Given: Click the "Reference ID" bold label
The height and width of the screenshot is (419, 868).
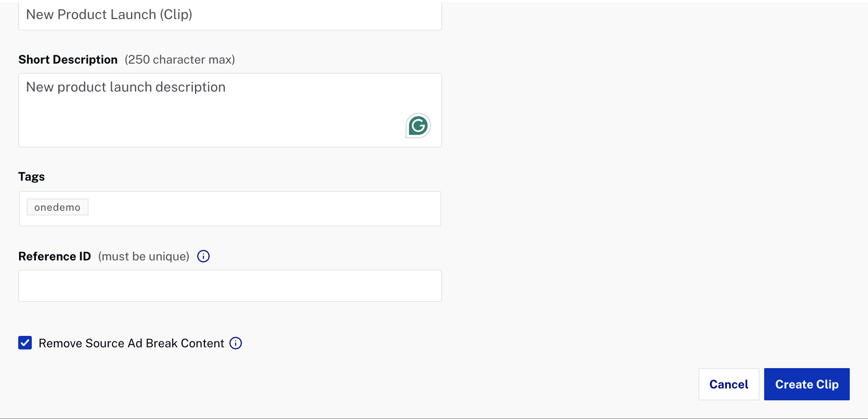Looking at the screenshot, I should tap(55, 256).
